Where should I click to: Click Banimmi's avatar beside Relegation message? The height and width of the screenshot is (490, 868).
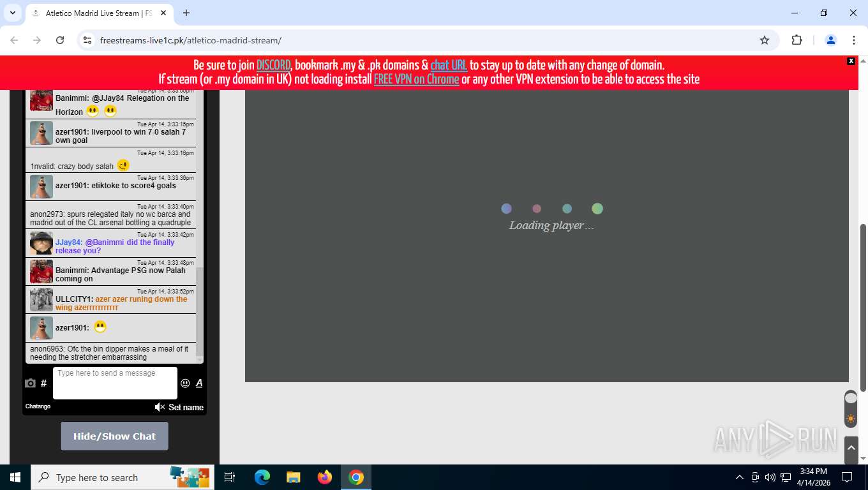click(x=41, y=100)
